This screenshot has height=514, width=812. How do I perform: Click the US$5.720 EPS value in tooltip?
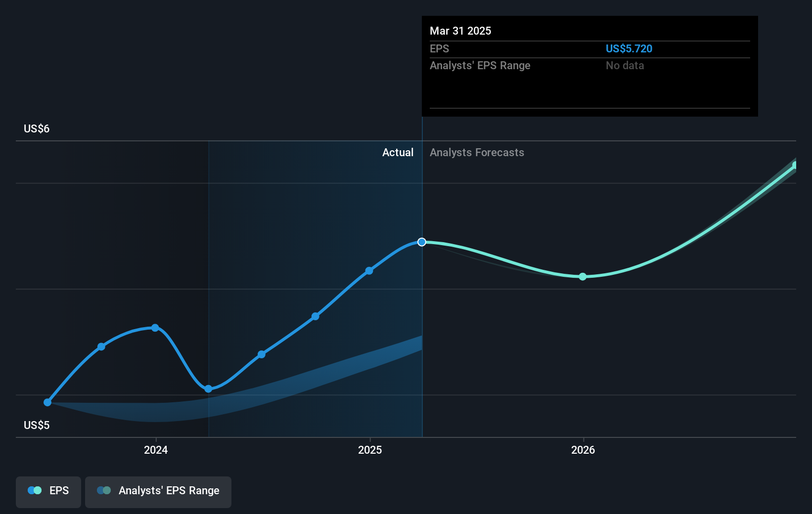pyautogui.click(x=629, y=48)
